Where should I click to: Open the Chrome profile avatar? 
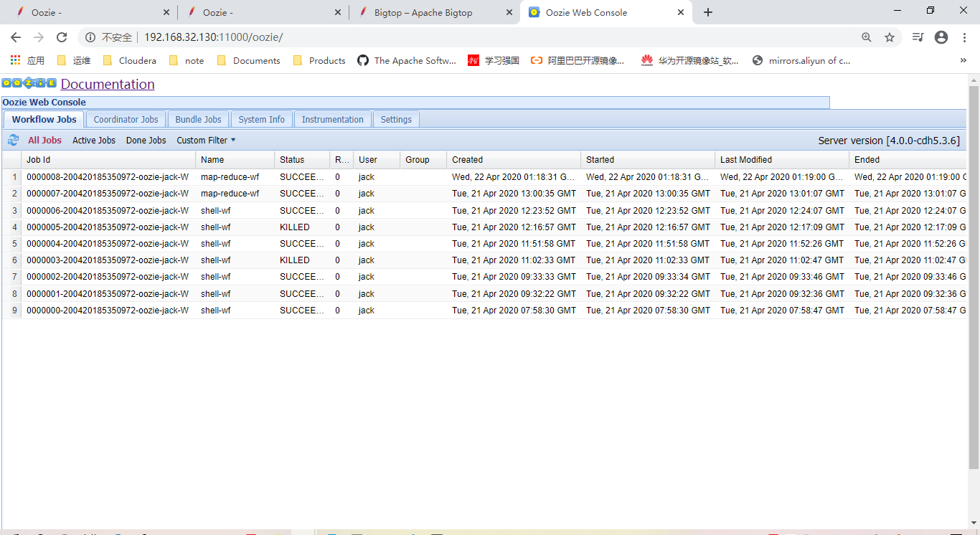(x=941, y=37)
